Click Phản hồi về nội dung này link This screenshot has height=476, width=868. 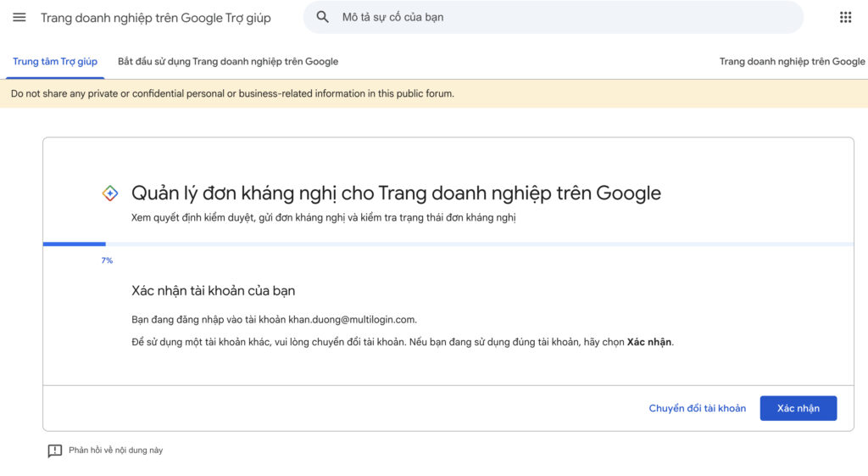pyautogui.click(x=115, y=451)
